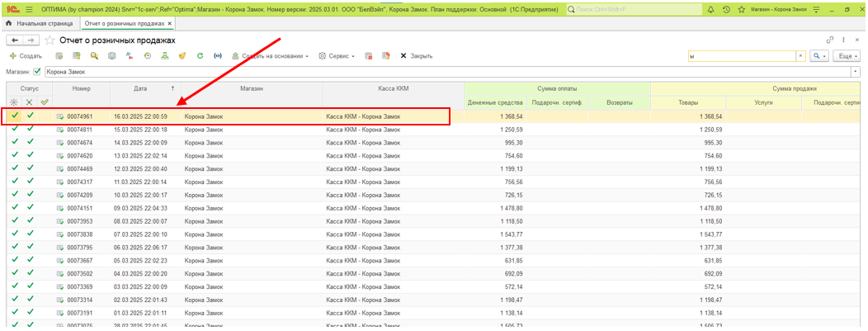The height and width of the screenshot is (331, 868).
Task: Click the Закрыть button
Action: pos(417,56)
